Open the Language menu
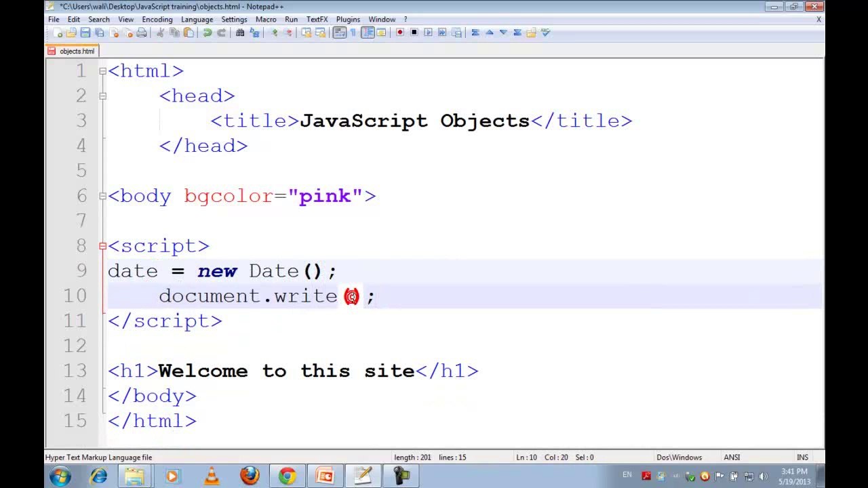Image resolution: width=868 pixels, height=488 pixels. coord(197,19)
